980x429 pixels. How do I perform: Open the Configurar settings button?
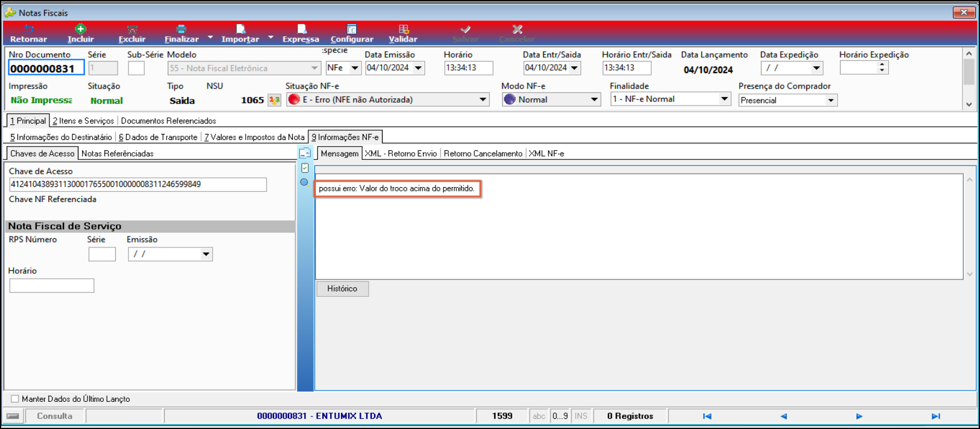click(352, 34)
